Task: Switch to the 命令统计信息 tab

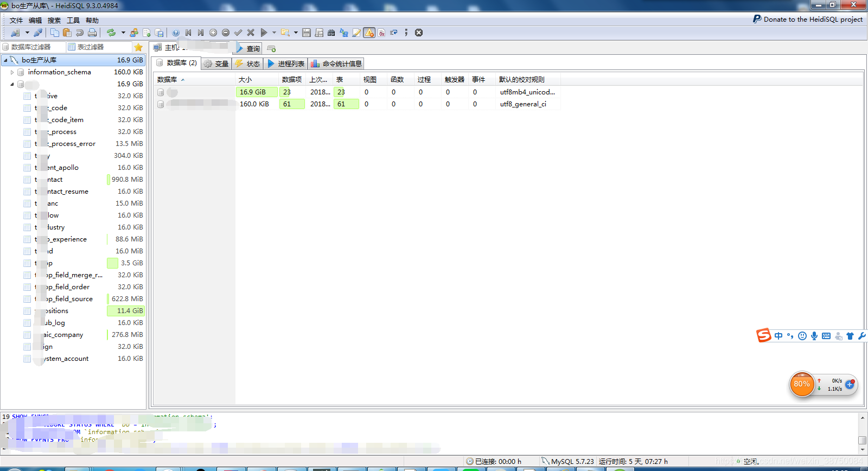Action: 336,63
